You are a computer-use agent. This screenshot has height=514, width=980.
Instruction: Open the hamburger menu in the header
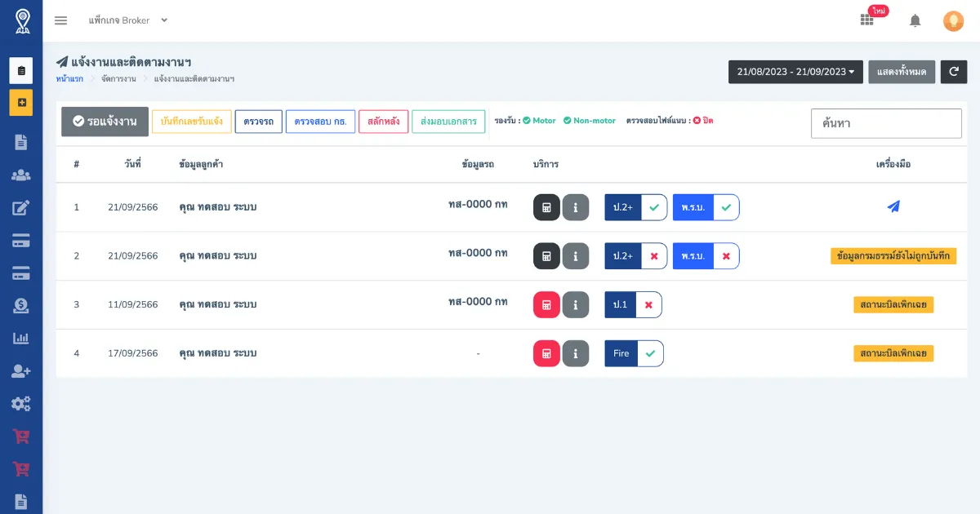coord(60,20)
